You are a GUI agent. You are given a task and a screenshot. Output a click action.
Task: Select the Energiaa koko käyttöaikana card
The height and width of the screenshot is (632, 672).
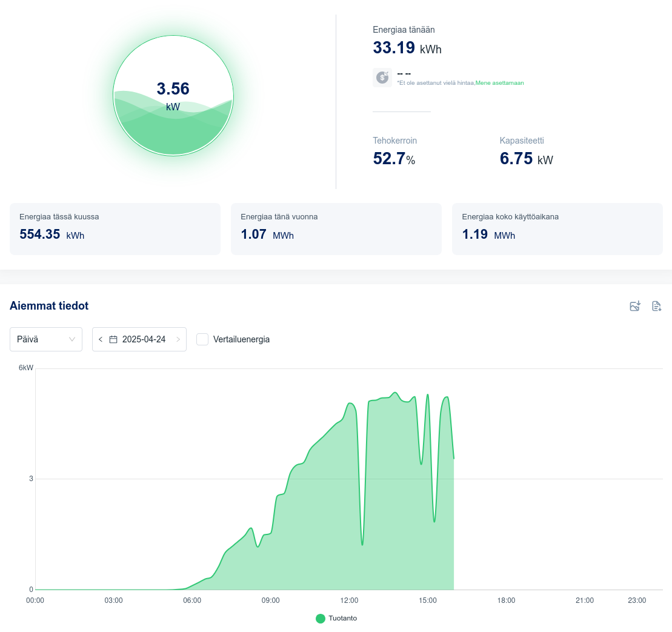tap(557, 228)
